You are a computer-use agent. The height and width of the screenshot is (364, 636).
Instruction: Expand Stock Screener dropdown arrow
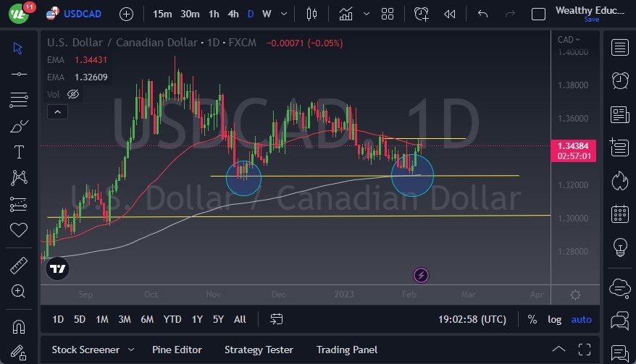click(x=131, y=350)
